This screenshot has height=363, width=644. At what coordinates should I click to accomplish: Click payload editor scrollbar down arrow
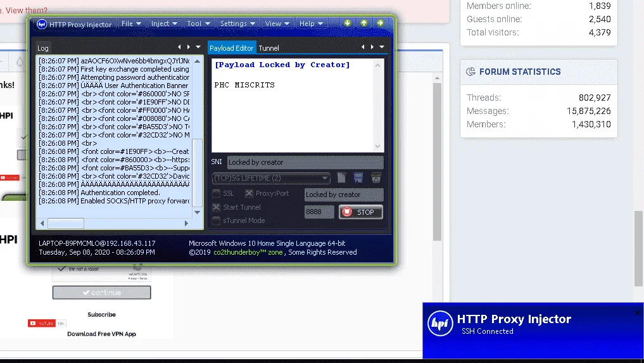(x=378, y=146)
